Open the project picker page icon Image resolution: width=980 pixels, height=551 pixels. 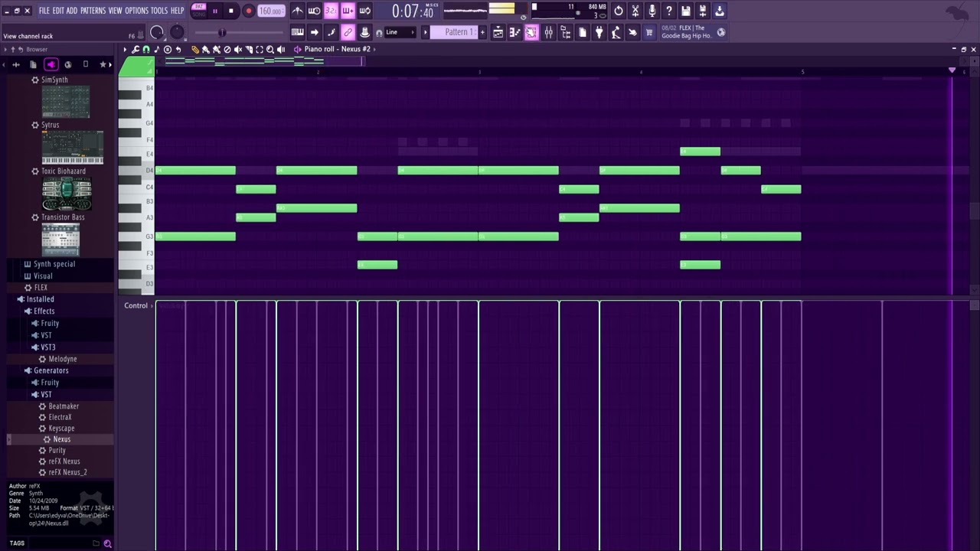583,32
